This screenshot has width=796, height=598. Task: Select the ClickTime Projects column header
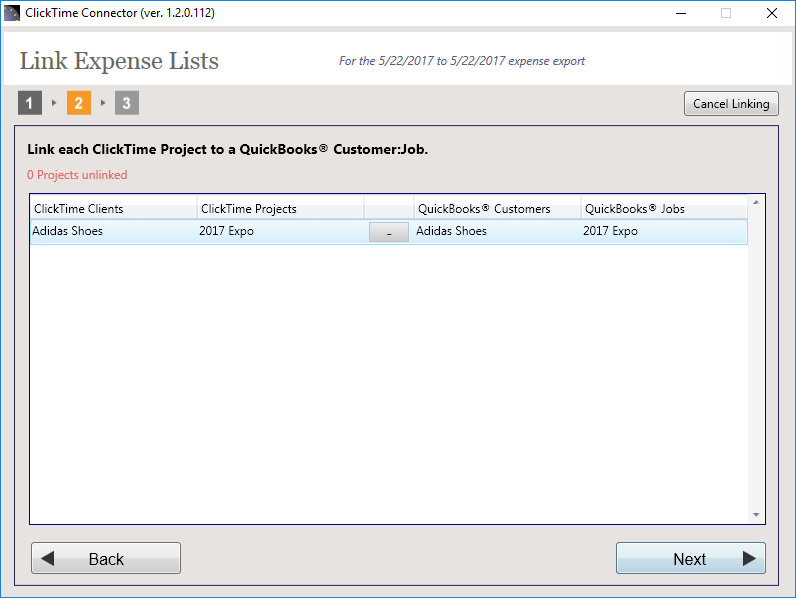(x=280, y=209)
